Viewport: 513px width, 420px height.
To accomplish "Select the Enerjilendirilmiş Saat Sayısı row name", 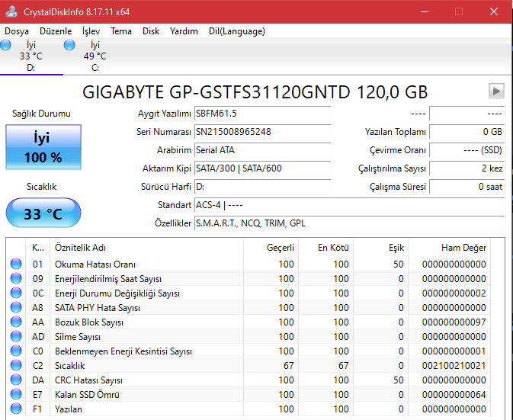I will pos(108,279).
